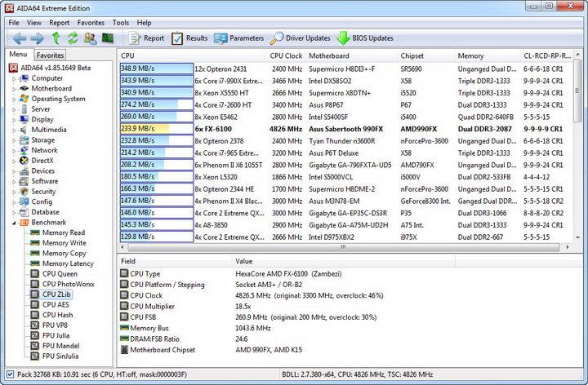This screenshot has height=385, width=588.
Task: Expand the Motherboard tree node
Action: click(14, 89)
